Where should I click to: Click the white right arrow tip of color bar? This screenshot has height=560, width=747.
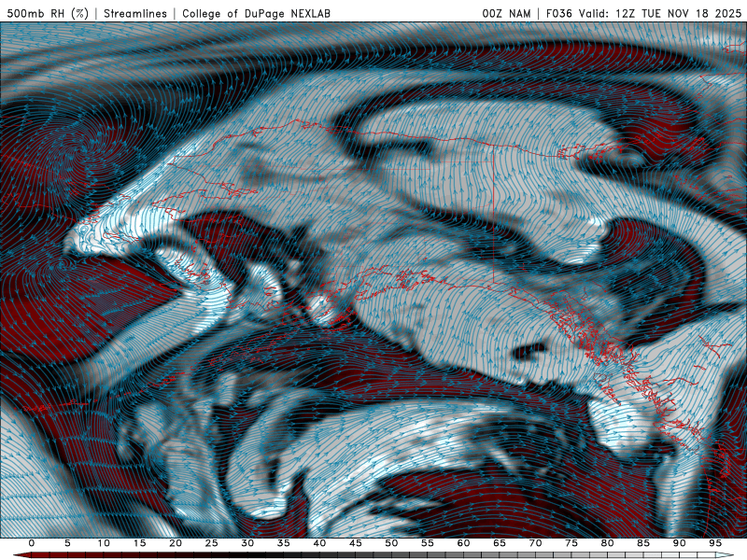click(726, 555)
